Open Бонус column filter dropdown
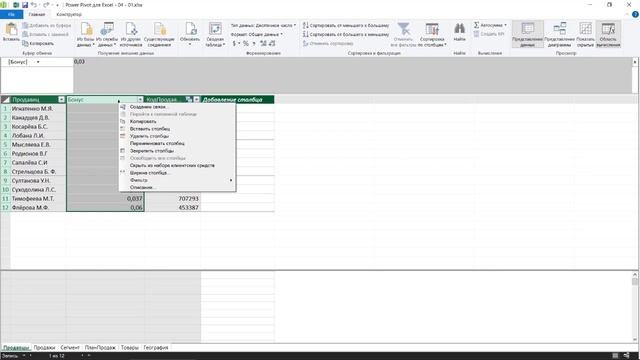 pos(140,100)
